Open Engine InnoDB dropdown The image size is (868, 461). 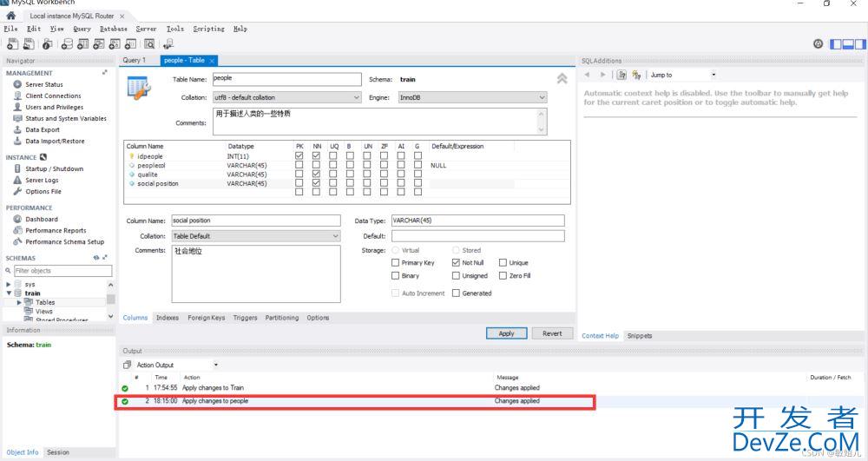pos(473,97)
